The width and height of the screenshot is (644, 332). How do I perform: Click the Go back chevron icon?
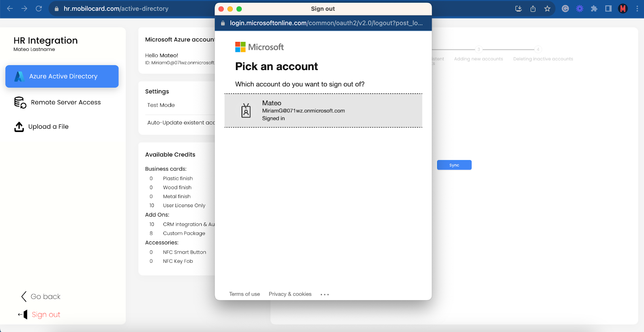click(24, 297)
